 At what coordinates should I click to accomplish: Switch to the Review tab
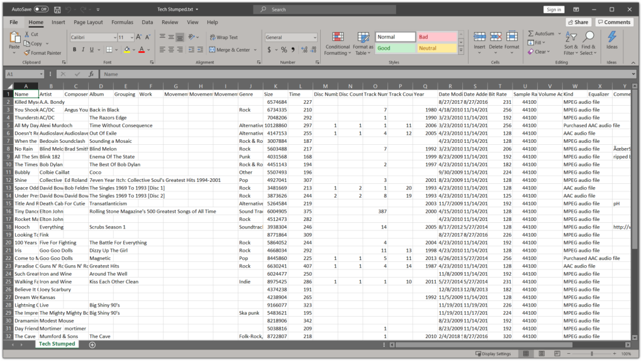coord(170,22)
